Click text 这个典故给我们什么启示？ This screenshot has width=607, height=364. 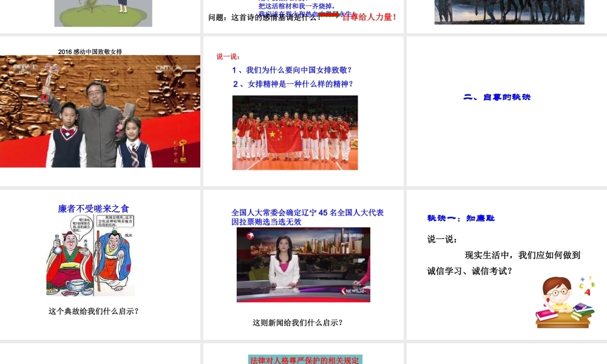pos(93,311)
